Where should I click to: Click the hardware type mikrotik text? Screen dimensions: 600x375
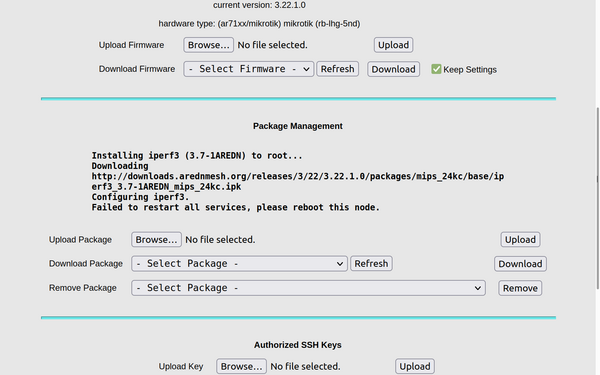point(259,24)
